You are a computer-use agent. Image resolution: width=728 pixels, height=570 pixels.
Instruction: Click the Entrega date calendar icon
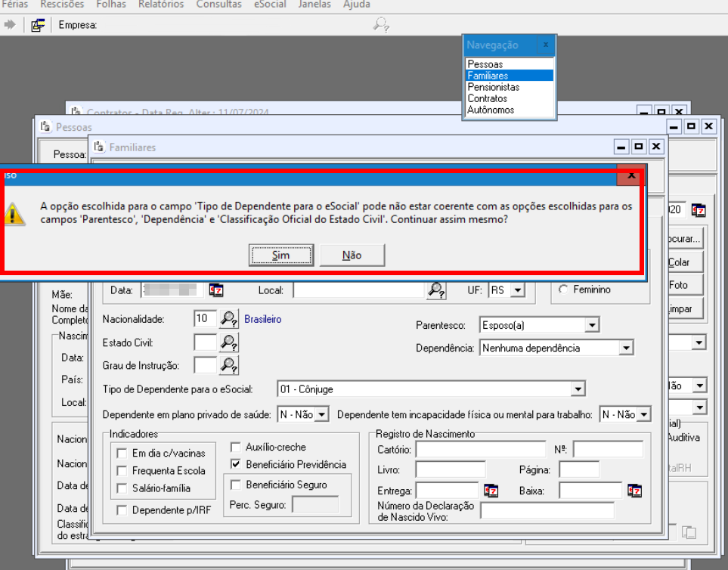(491, 491)
